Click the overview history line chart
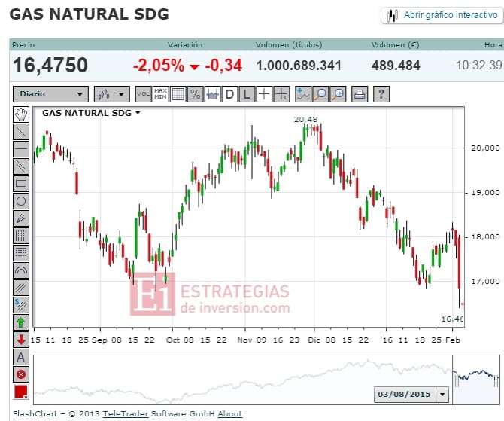 click(243, 380)
